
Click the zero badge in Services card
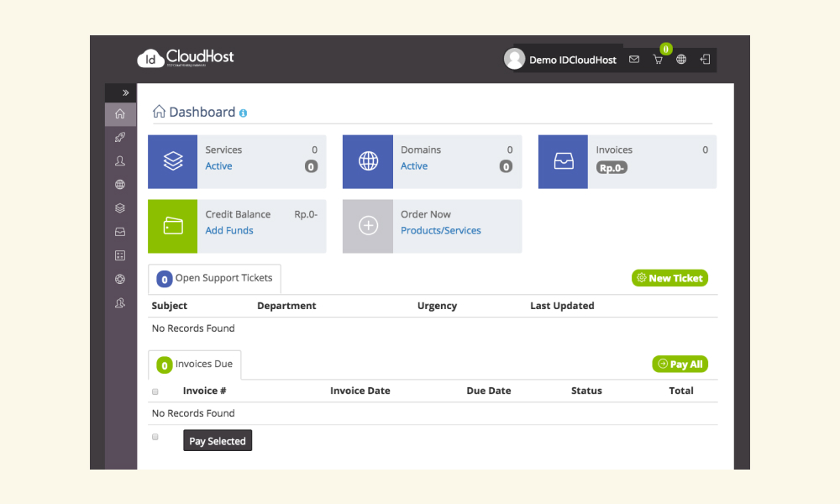point(312,166)
